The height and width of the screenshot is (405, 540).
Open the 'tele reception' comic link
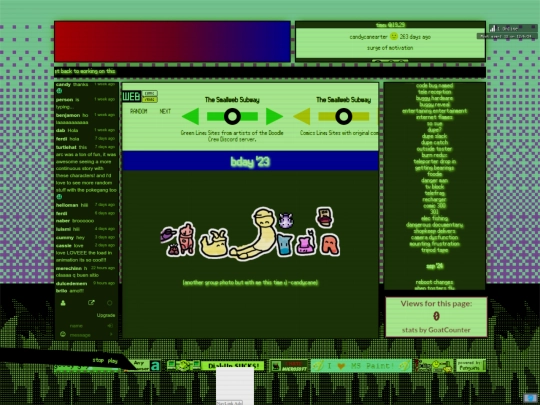point(435,92)
